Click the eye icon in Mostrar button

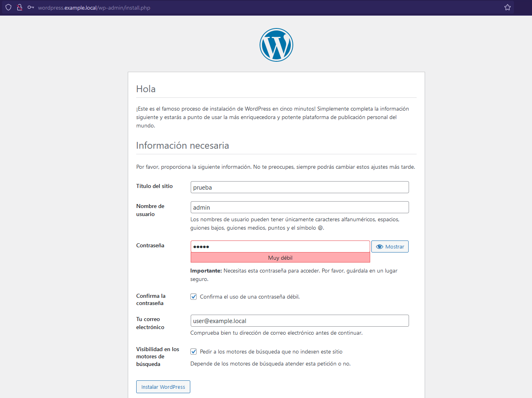click(x=379, y=246)
